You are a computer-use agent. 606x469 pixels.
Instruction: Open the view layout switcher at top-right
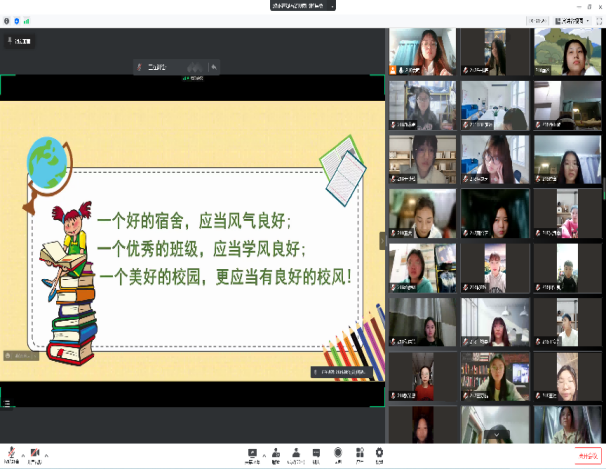pyautogui.click(x=569, y=19)
